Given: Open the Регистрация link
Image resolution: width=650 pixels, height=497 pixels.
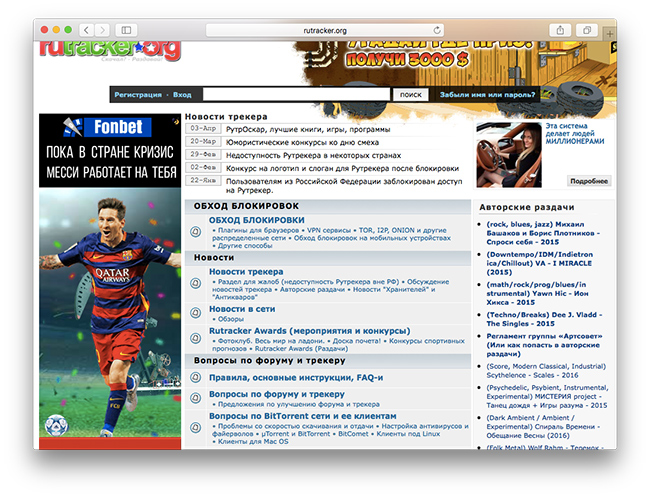Looking at the screenshot, I should [x=138, y=95].
